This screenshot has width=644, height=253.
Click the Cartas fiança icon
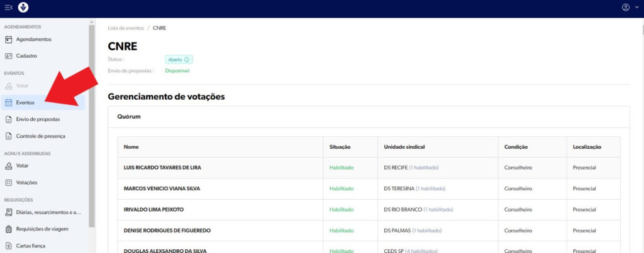coord(9,245)
